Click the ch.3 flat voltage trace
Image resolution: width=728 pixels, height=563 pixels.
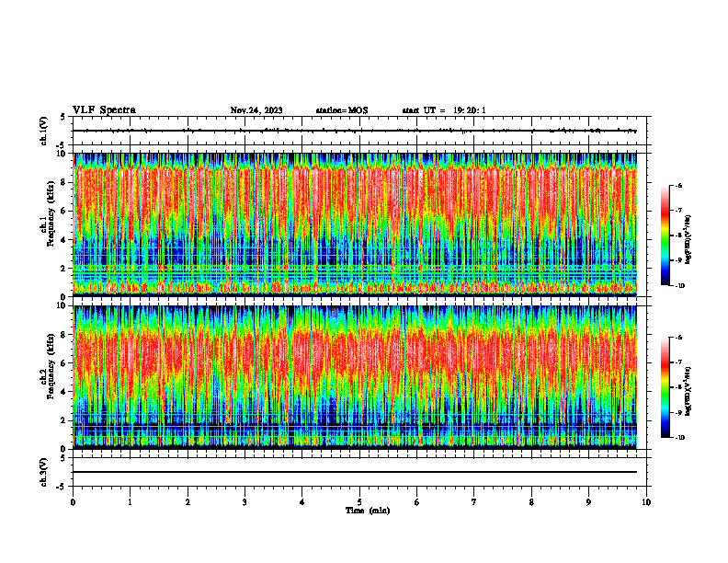point(355,472)
